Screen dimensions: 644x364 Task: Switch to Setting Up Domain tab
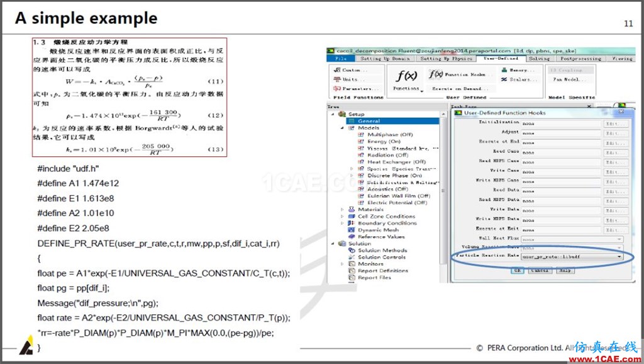(x=385, y=59)
